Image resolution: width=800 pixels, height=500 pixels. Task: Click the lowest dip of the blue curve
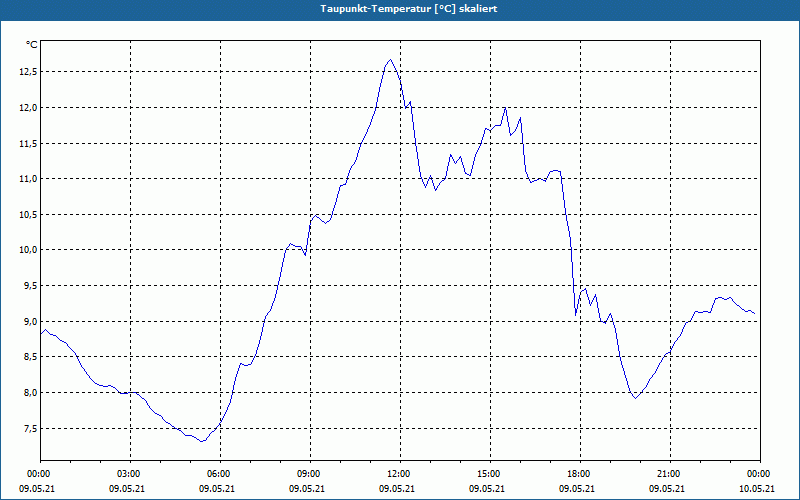(202, 441)
